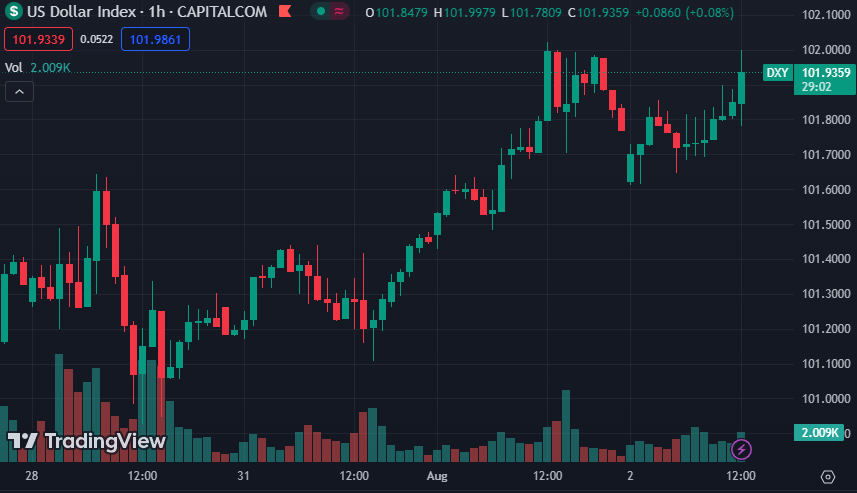Open chart settings via hexagon gear icon
This screenshot has height=493, width=857.
[x=827, y=476]
